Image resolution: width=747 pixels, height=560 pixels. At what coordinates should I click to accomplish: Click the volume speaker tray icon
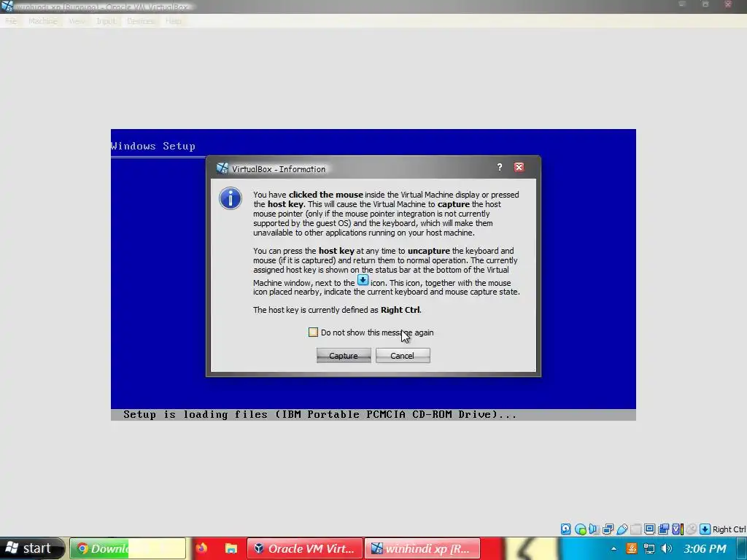coord(667,548)
